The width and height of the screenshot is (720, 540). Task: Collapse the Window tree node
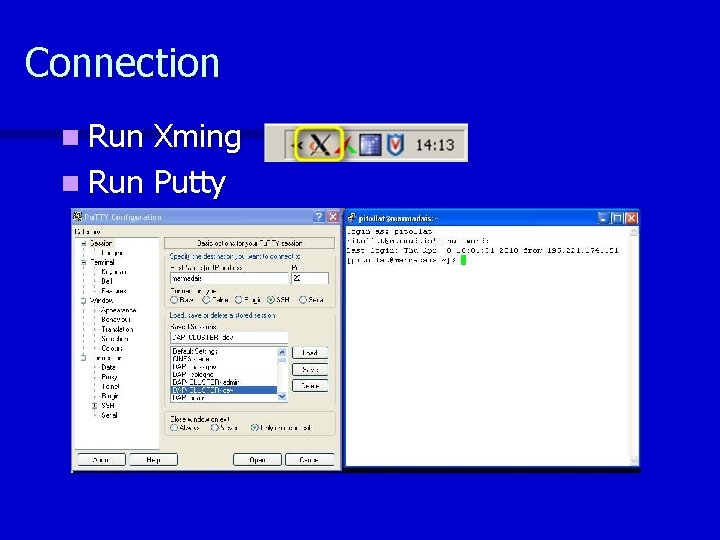coord(84,301)
